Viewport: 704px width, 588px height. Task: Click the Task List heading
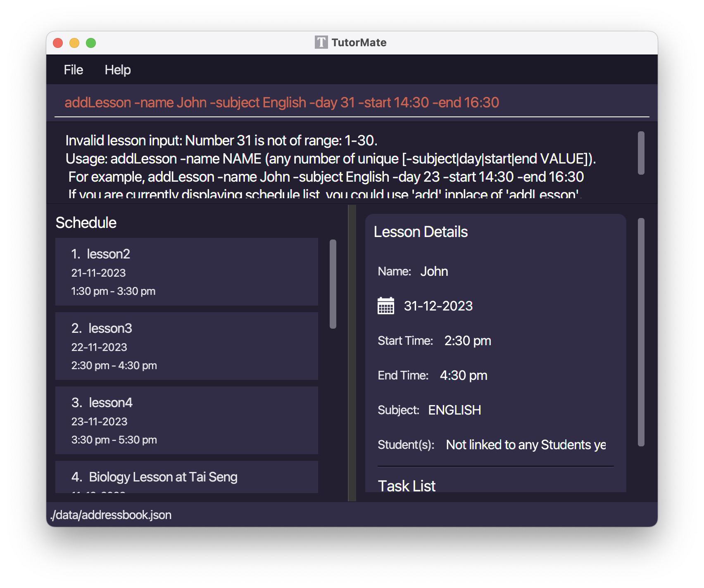point(407,486)
